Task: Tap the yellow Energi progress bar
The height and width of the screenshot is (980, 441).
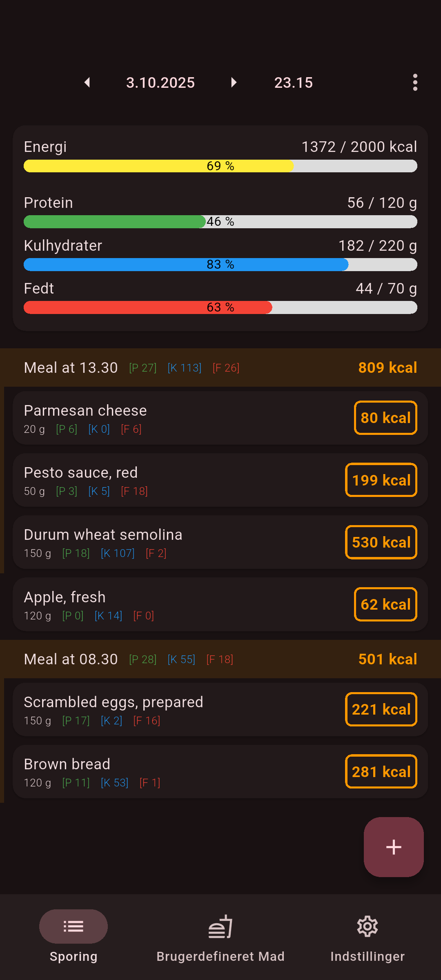Action: (220, 166)
